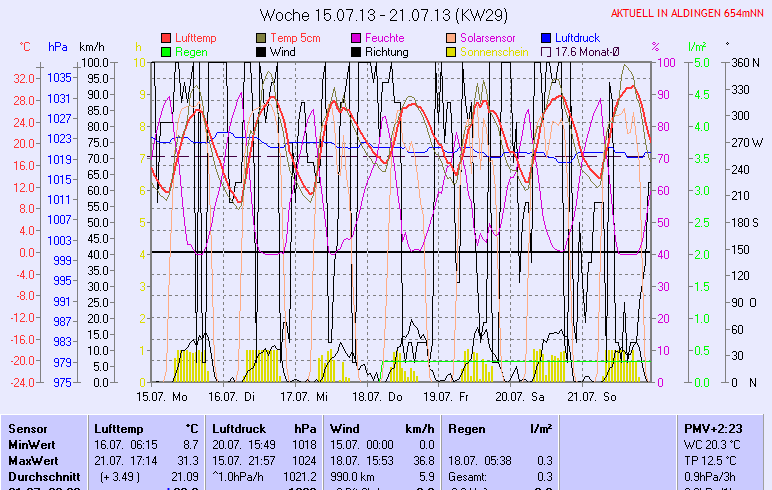
Task: Click the olive Temp 5cm legend square
Action: [262, 38]
